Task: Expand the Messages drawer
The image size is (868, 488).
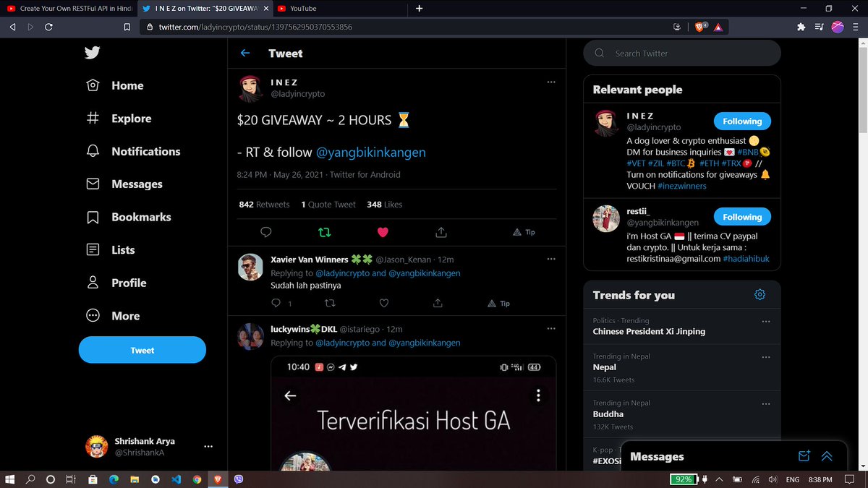Action: click(827, 456)
